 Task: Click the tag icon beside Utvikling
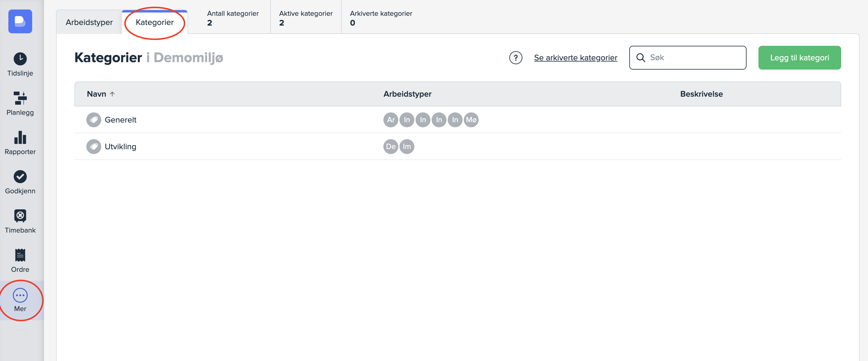pyautogui.click(x=94, y=147)
